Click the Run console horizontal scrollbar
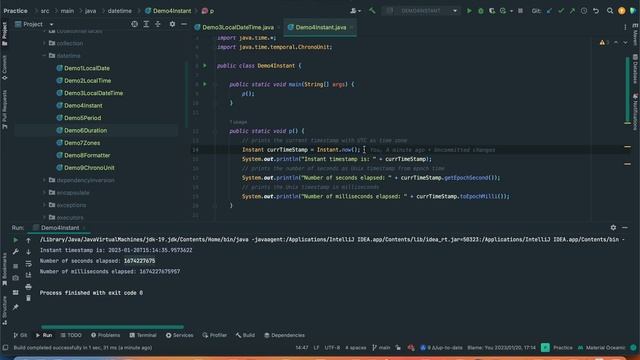 point(112,327)
